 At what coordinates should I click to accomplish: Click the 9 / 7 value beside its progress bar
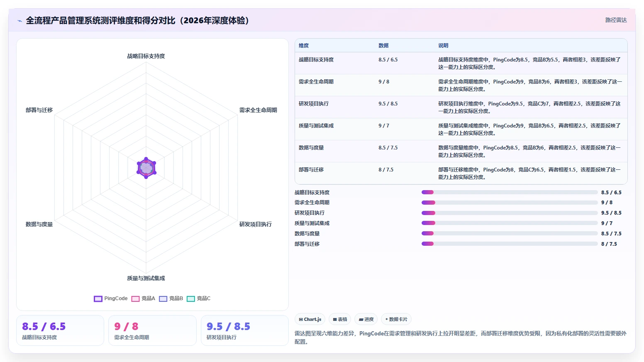[x=607, y=223]
